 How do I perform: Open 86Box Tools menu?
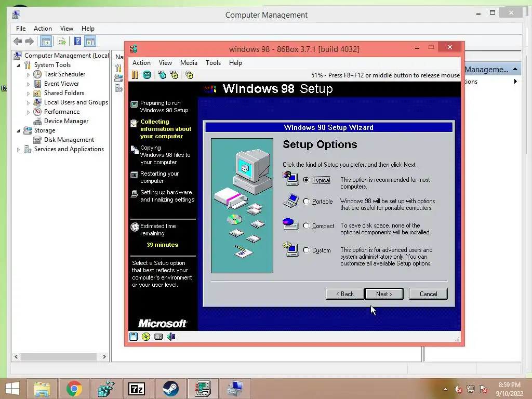[x=213, y=63]
